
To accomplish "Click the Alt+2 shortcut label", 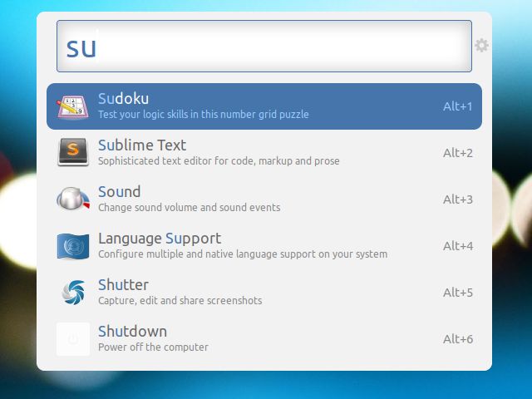I will (458, 153).
